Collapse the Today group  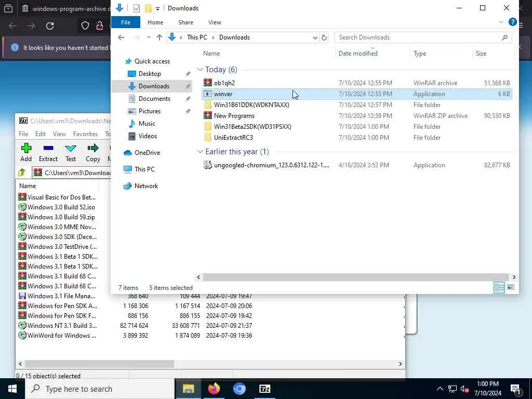pyautogui.click(x=200, y=70)
